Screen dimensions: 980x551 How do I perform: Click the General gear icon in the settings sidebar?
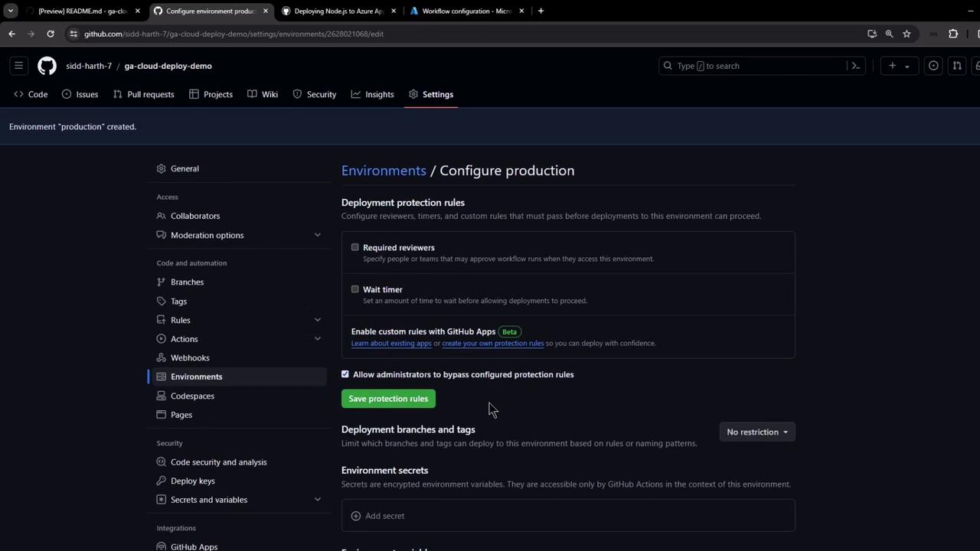[x=161, y=168]
